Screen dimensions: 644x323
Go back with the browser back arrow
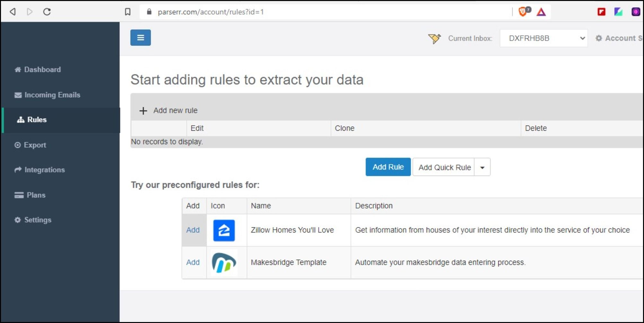pos(13,12)
